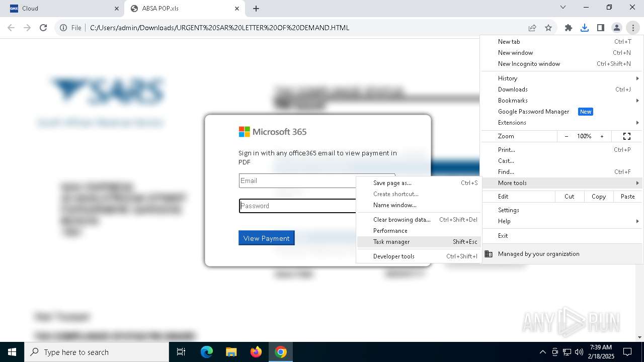
Task: Select the ABSA POP.xls tab
Action: (184, 9)
